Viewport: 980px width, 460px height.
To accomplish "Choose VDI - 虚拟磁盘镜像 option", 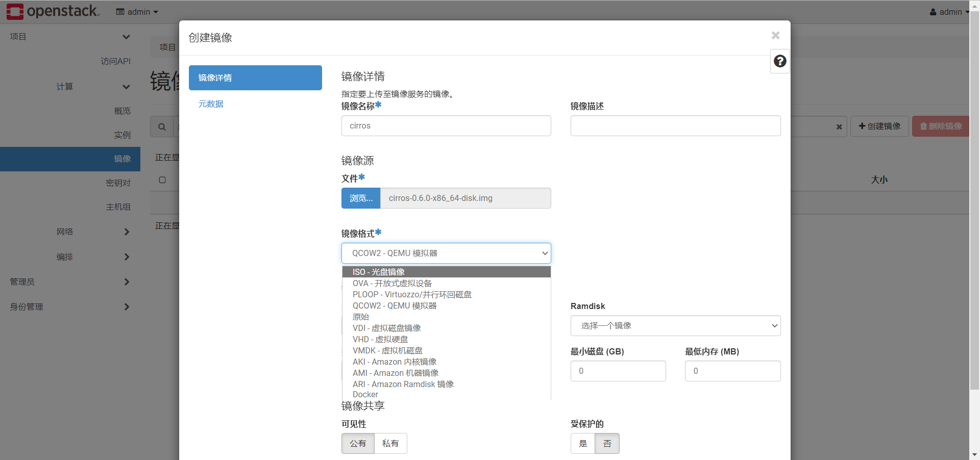I will (x=446, y=328).
